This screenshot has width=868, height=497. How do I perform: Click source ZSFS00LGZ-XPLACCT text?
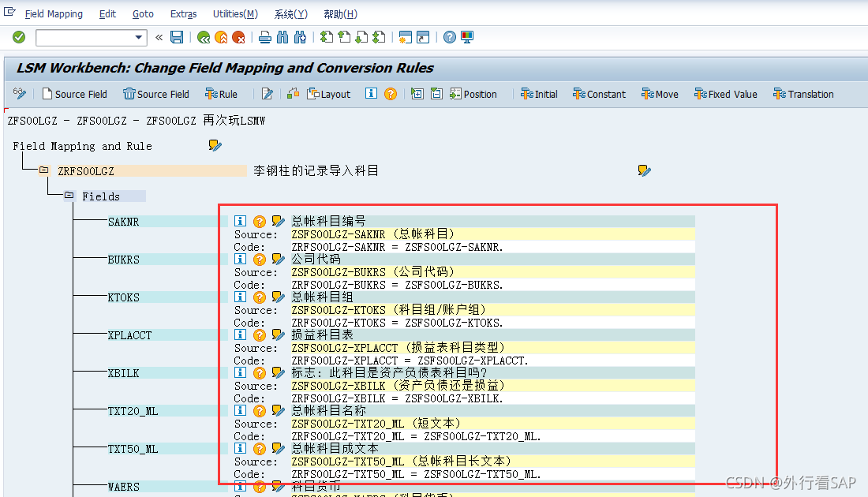345,348
